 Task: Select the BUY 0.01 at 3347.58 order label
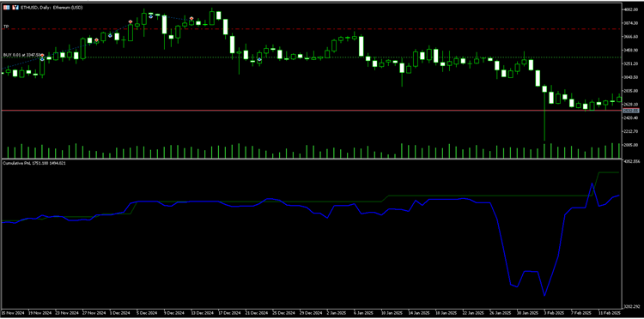(22, 55)
